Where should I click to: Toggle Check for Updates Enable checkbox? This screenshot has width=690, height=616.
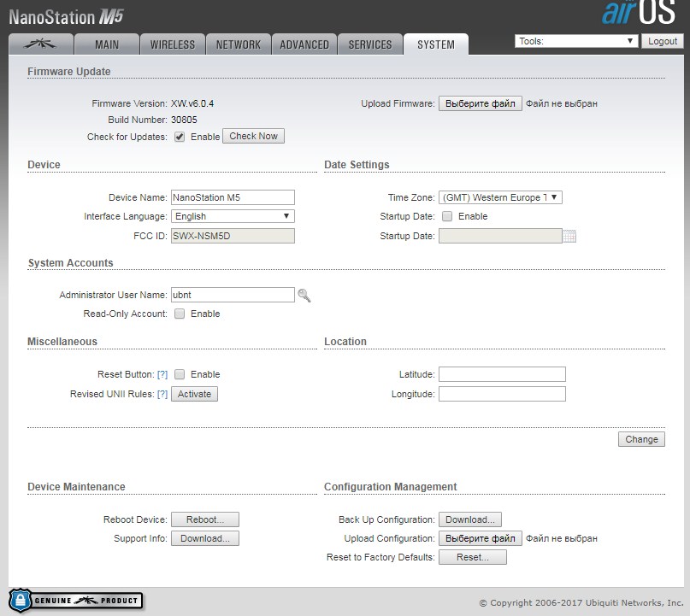[x=180, y=137]
